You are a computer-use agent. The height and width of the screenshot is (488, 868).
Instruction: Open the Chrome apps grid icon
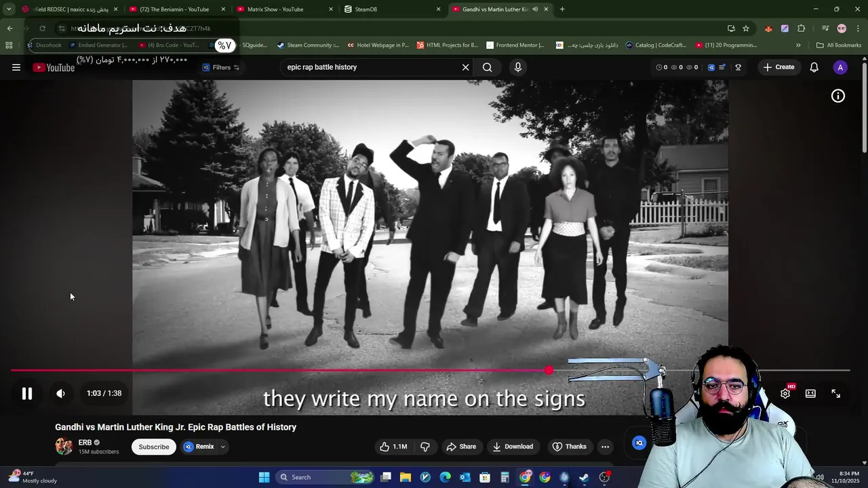9,45
